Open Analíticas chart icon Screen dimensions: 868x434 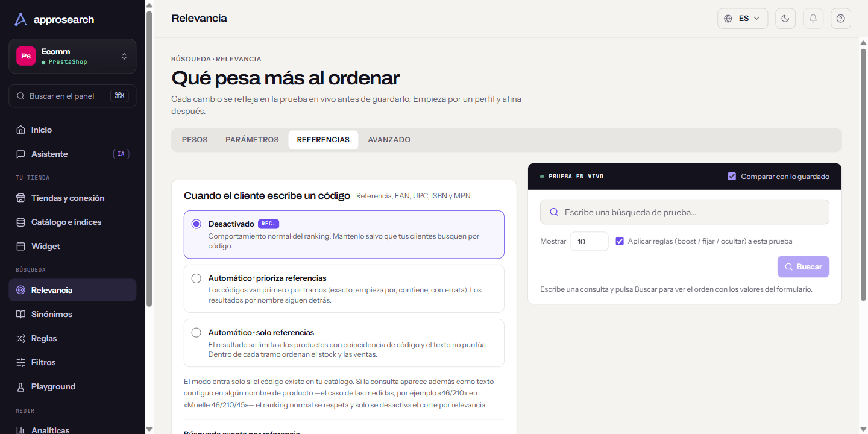click(20, 430)
